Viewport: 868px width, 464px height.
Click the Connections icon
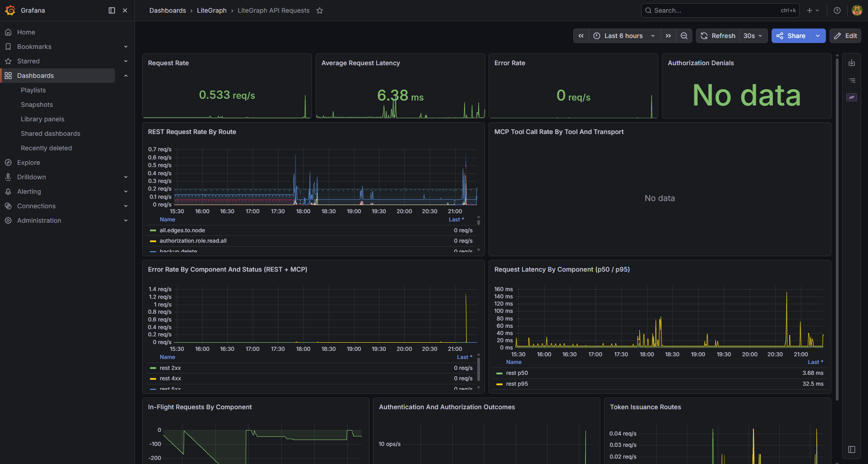pyautogui.click(x=8, y=206)
